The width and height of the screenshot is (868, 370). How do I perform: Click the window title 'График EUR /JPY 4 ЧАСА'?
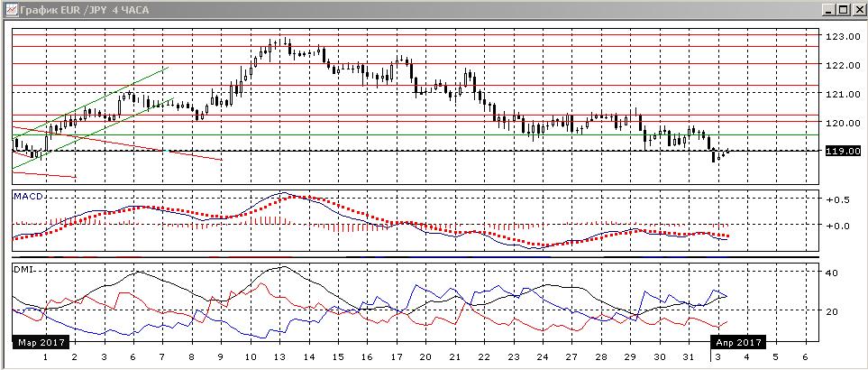84,10
